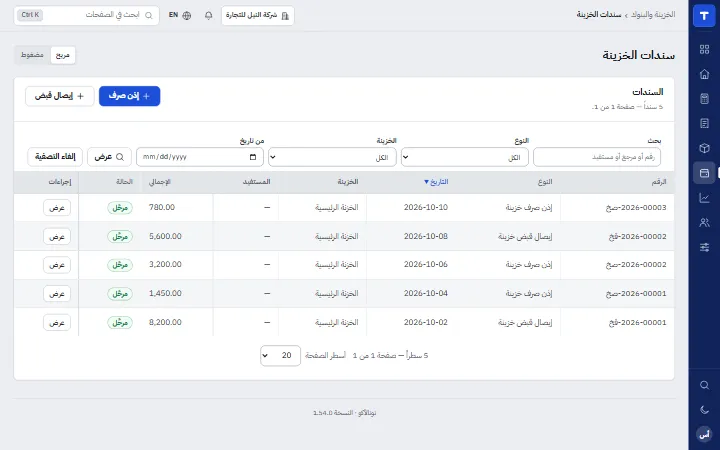Click the amount 5,600.00
Screen dimensions: 720x450
point(165,236)
